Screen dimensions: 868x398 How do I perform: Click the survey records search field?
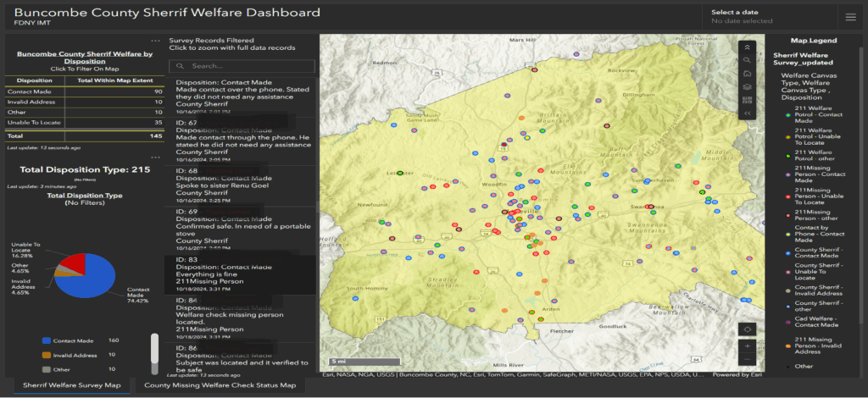pos(242,66)
